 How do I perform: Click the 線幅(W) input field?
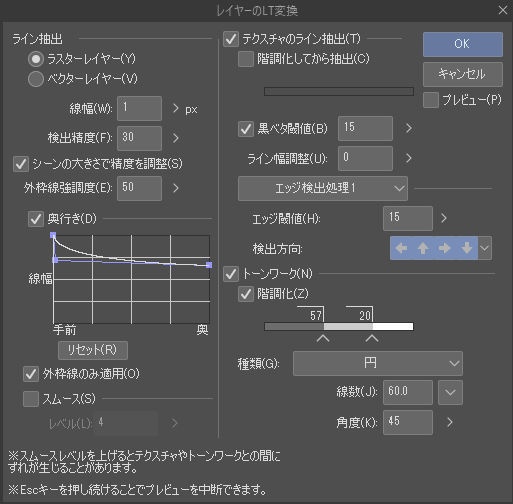point(139,108)
